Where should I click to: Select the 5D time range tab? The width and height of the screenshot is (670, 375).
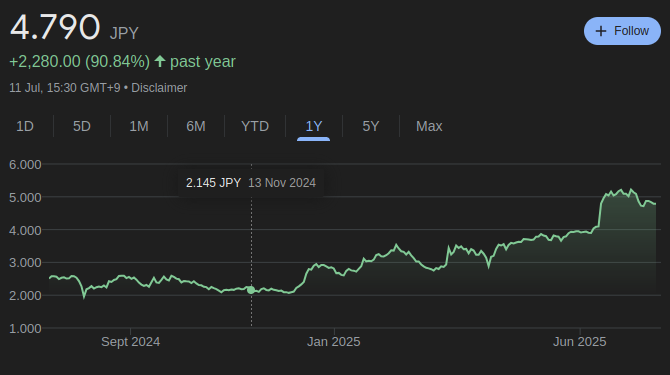click(x=82, y=126)
